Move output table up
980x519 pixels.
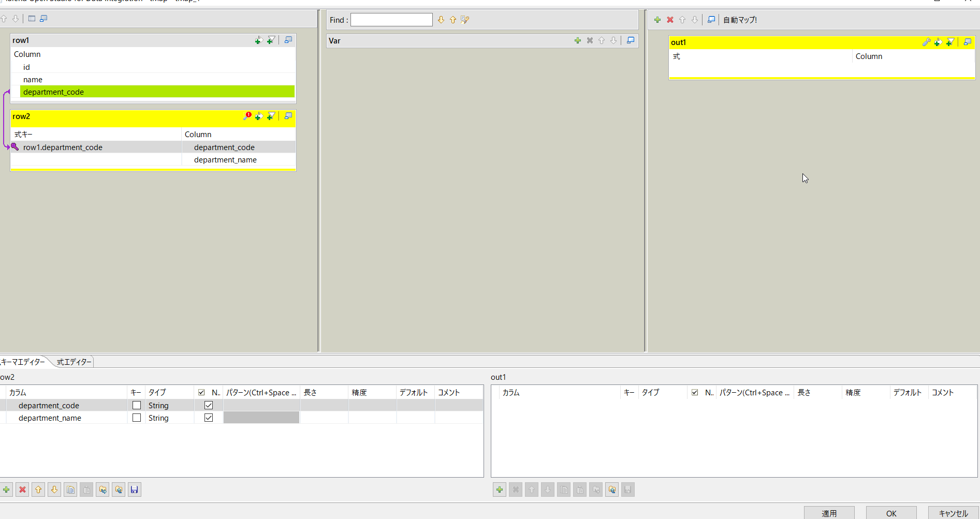click(682, 20)
